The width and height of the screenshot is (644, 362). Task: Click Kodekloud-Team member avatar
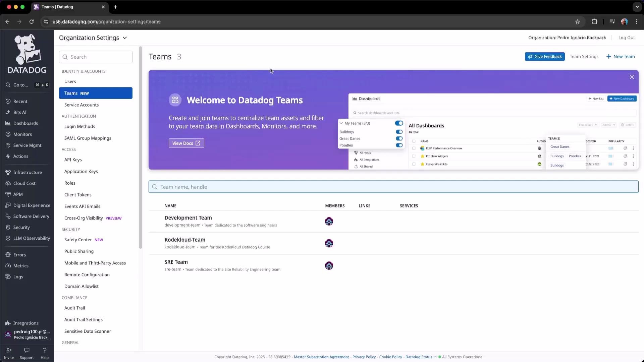coord(329,243)
